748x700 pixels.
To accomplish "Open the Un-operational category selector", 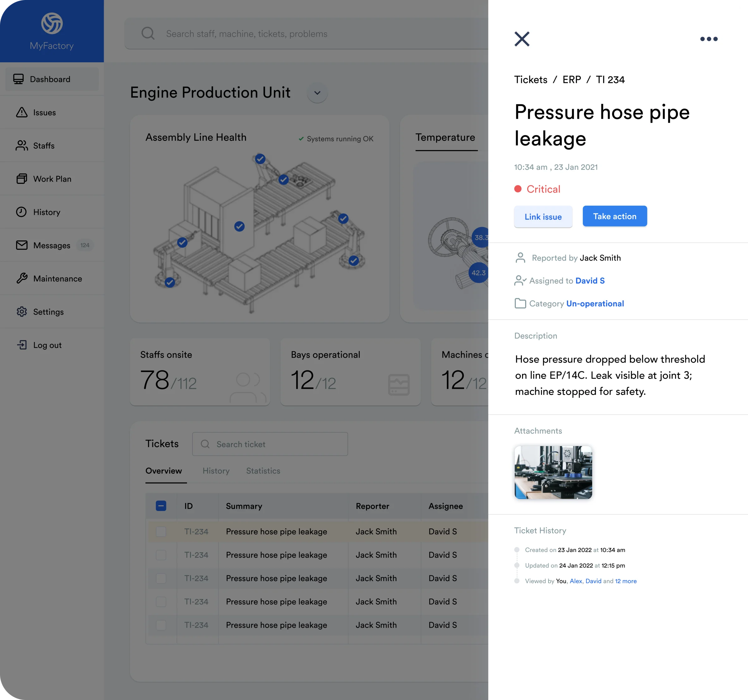I will pos(595,303).
